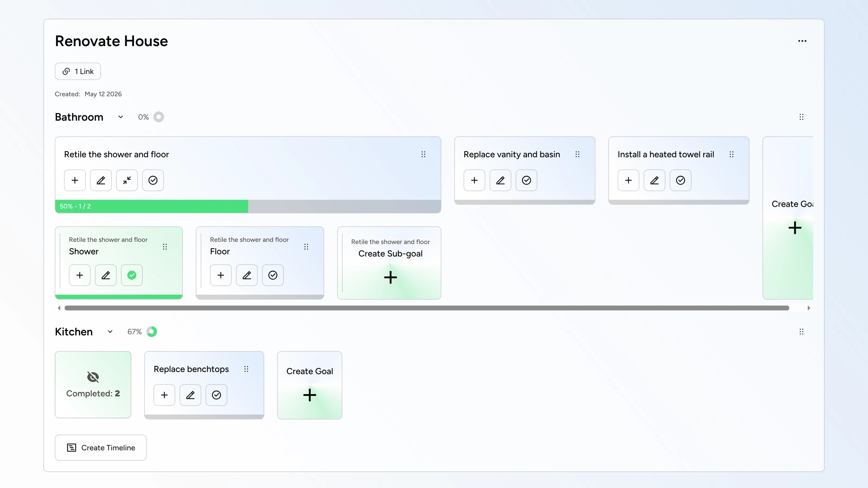Collapse the Kitchen section chevron
Screen dimensions: 868x488
pos(110,332)
